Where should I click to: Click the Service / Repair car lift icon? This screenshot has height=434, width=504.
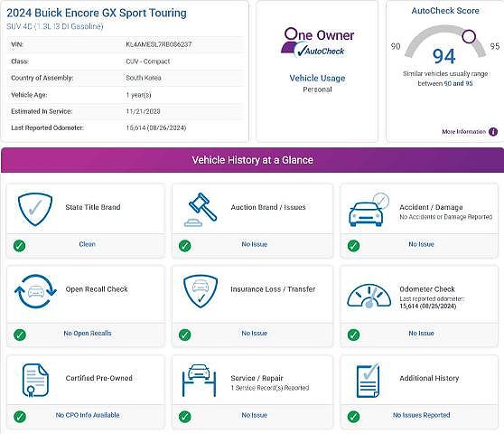(199, 381)
